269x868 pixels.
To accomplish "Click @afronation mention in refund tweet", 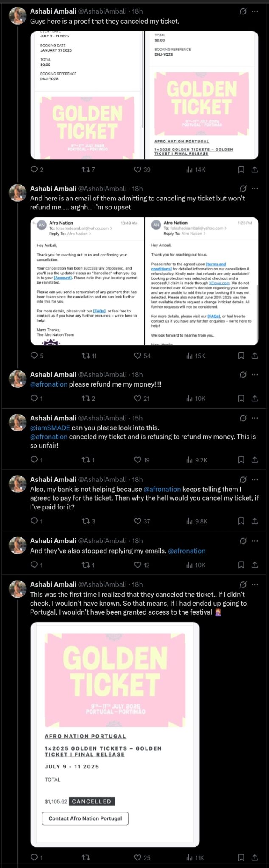I will (x=49, y=384).
